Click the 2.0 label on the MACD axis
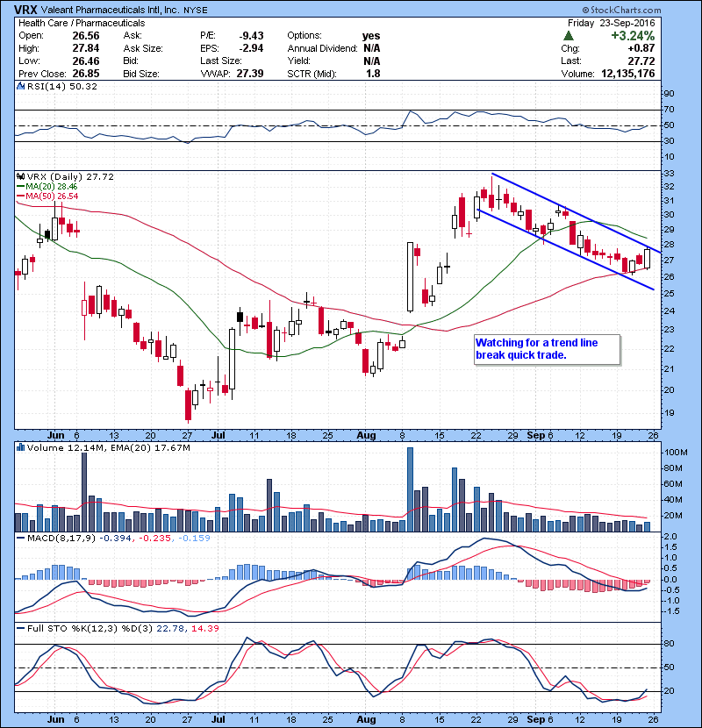702x728 pixels. click(x=670, y=536)
